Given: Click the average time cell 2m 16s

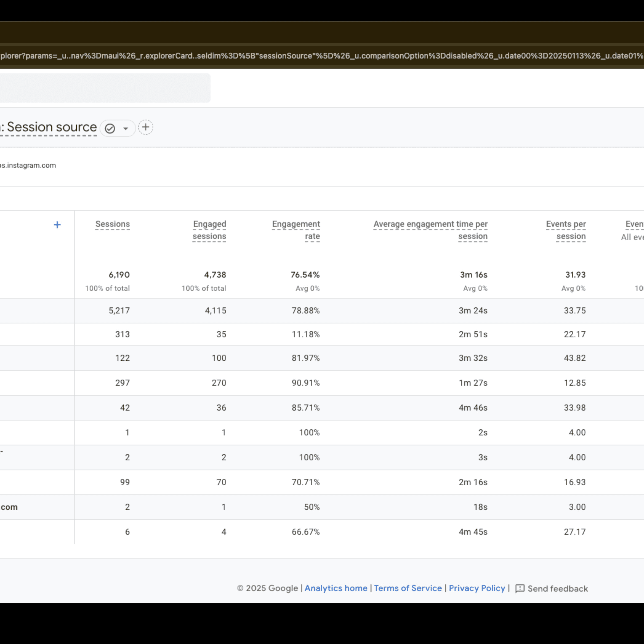Looking at the screenshot, I should click(473, 482).
